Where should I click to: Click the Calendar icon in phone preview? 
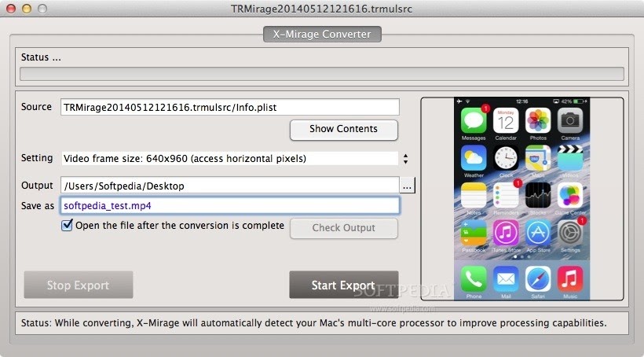pyautogui.click(x=506, y=120)
